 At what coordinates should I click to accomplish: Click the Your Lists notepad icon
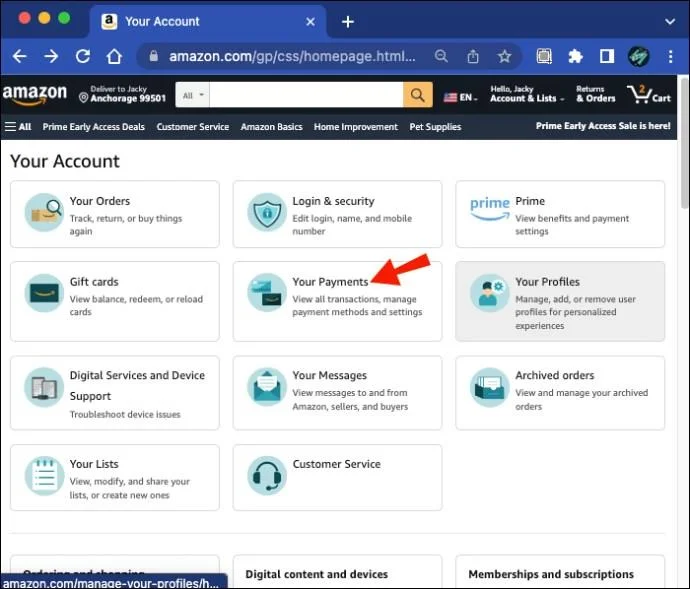[x=44, y=476]
